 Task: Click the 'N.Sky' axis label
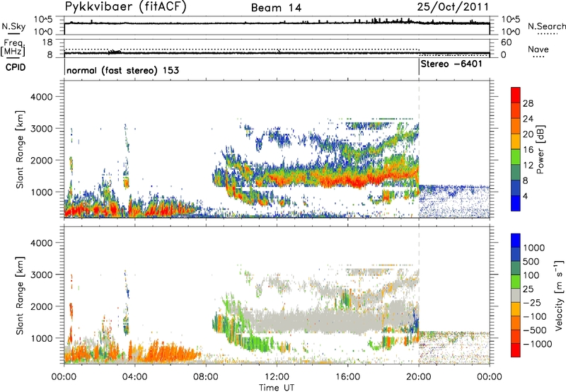click(x=13, y=27)
